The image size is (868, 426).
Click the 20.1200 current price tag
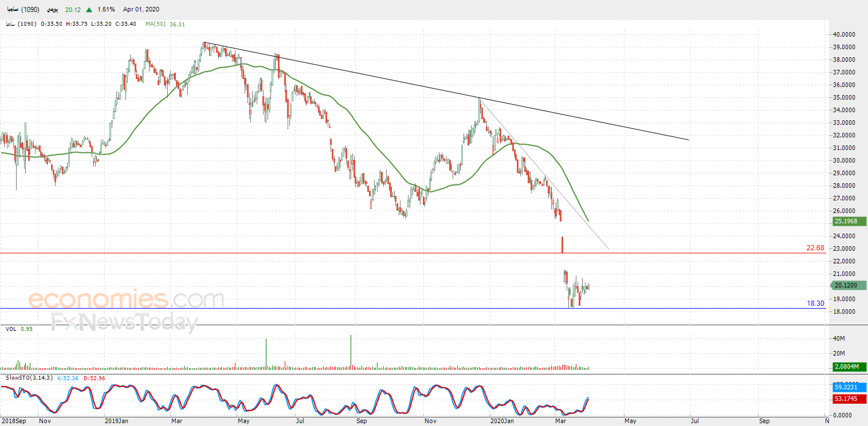849,285
